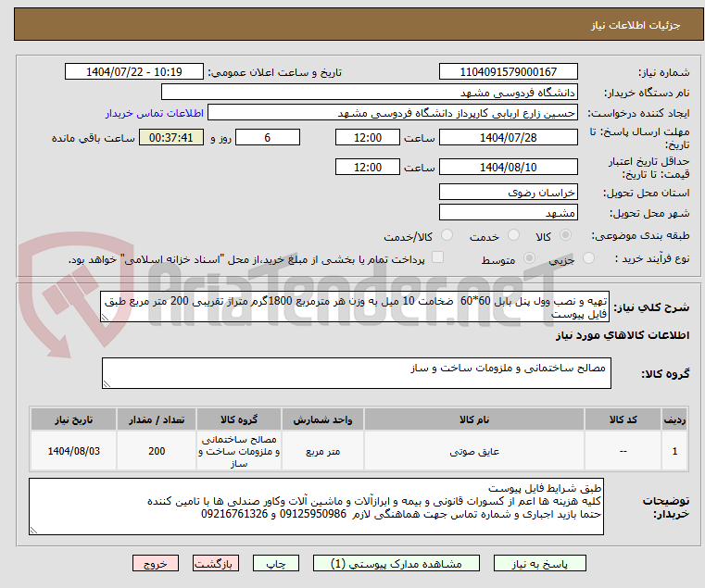705x588 pixels.
Task: Click the نام کالا column header
Action: click(x=474, y=419)
